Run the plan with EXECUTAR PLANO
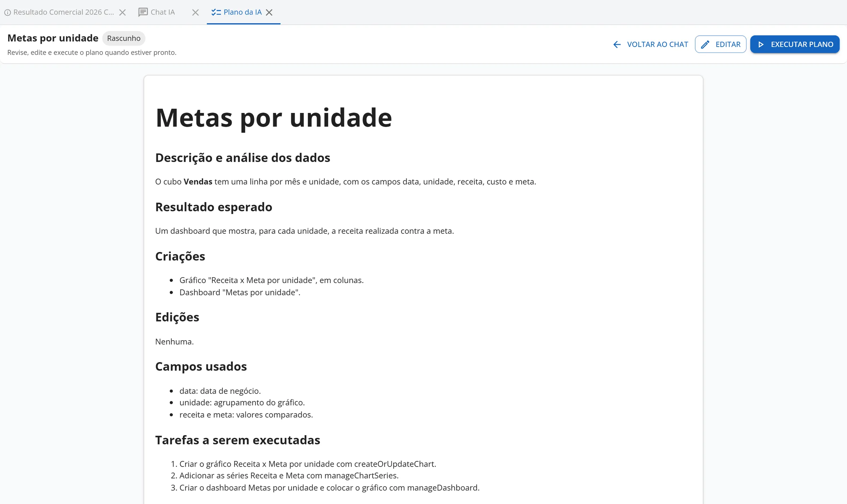The image size is (847, 504). [x=795, y=44]
